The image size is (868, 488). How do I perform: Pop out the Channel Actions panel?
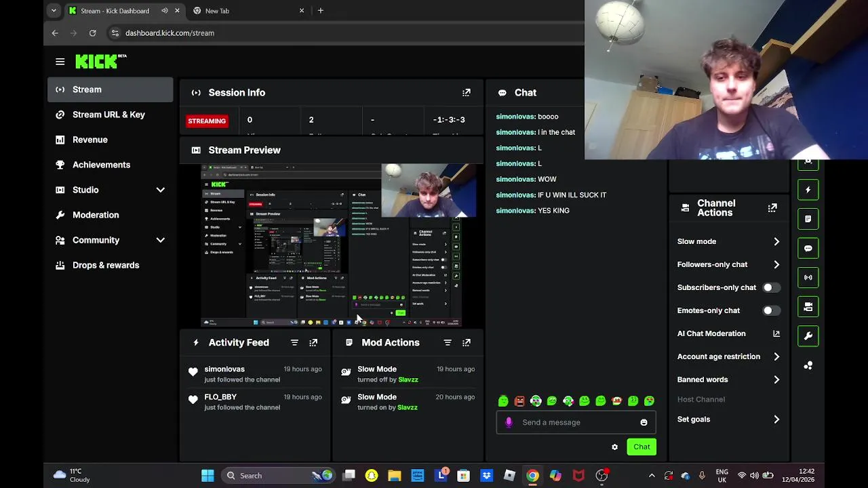point(772,208)
